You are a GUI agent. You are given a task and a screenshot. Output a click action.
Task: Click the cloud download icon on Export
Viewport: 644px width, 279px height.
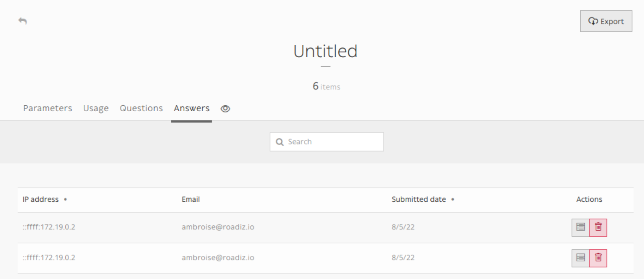[x=593, y=21]
